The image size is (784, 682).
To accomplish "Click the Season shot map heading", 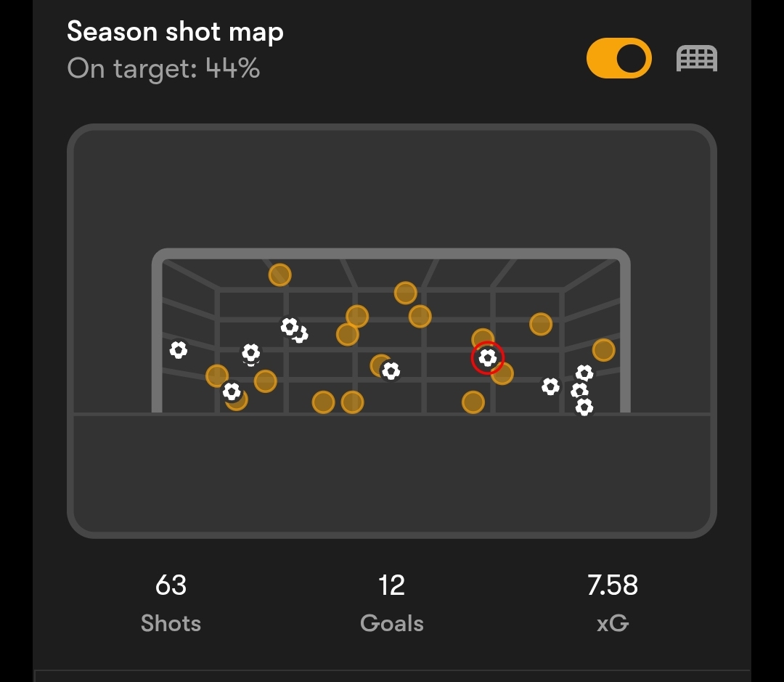I will pyautogui.click(x=176, y=31).
